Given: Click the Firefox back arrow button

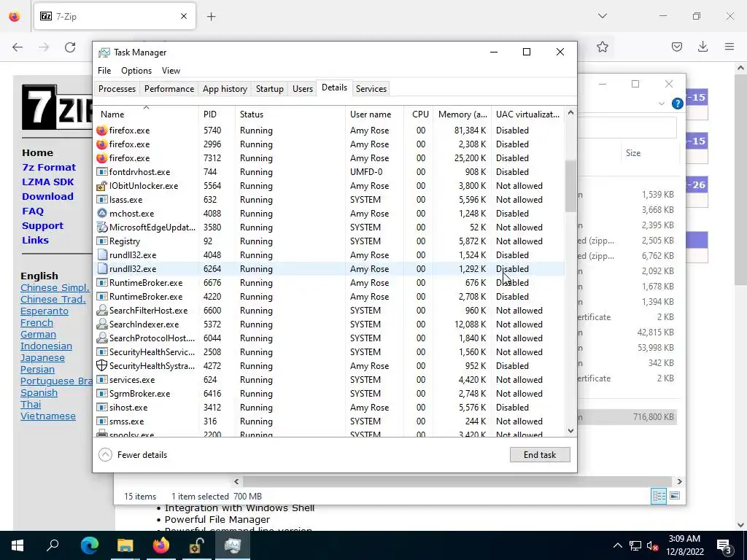Looking at the screenshot, I should tap(18, 47).
